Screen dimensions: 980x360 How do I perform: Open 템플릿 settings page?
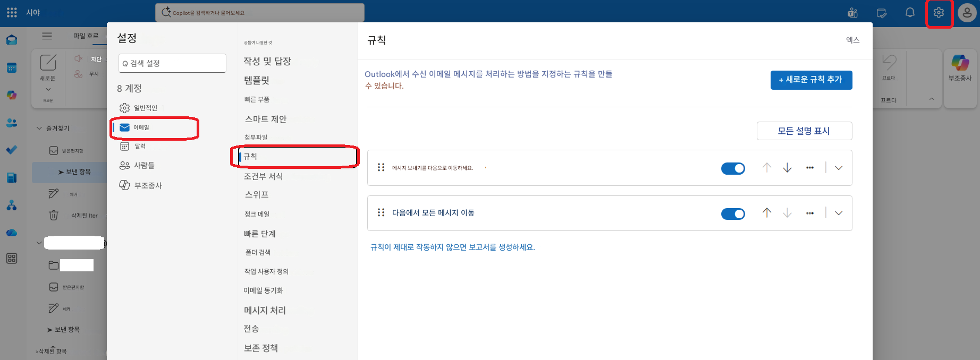tap(257, 80)
